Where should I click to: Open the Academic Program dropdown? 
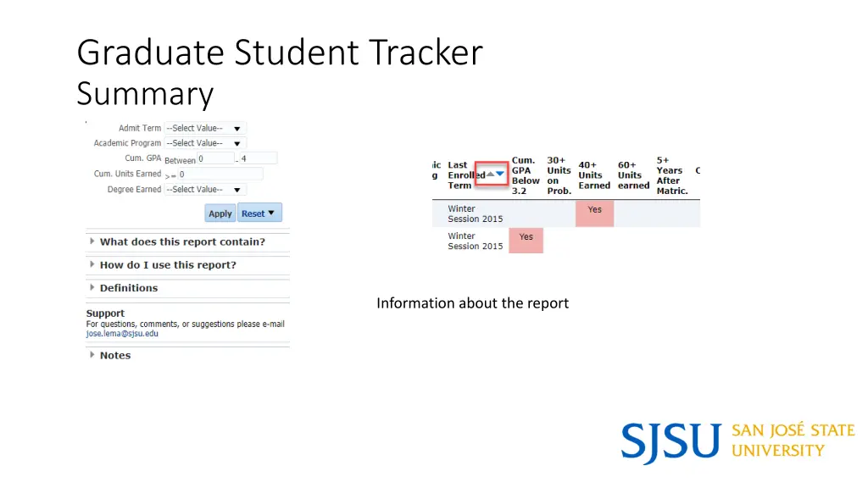tap(205, 143)
